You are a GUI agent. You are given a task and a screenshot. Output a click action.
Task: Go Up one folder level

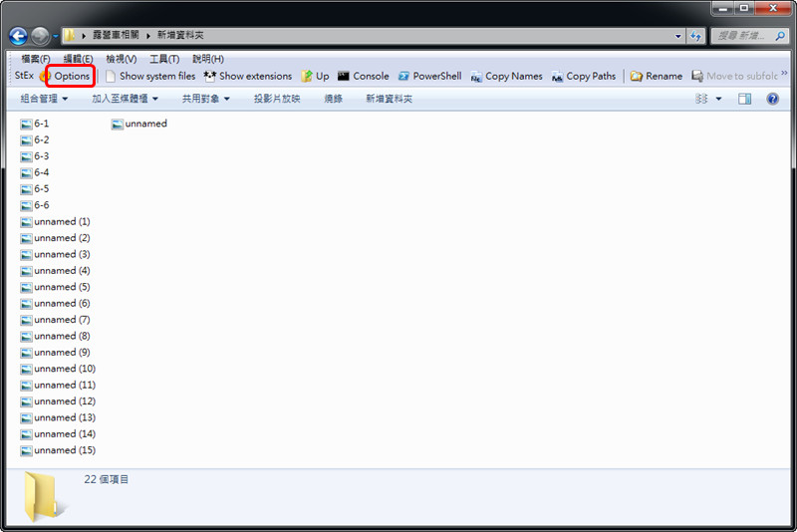[315, 77]
